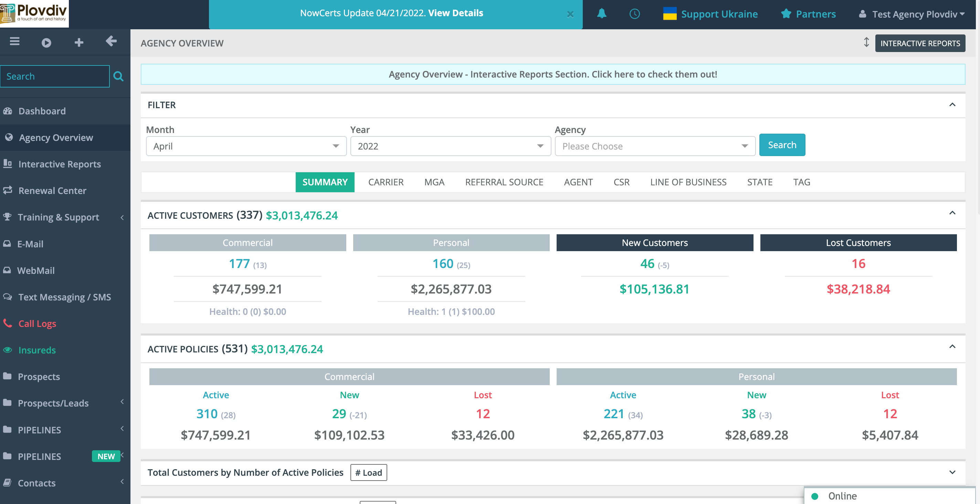980x504 pixels.
Task: Click the clock history icon in the header
Action: point(634,14)
